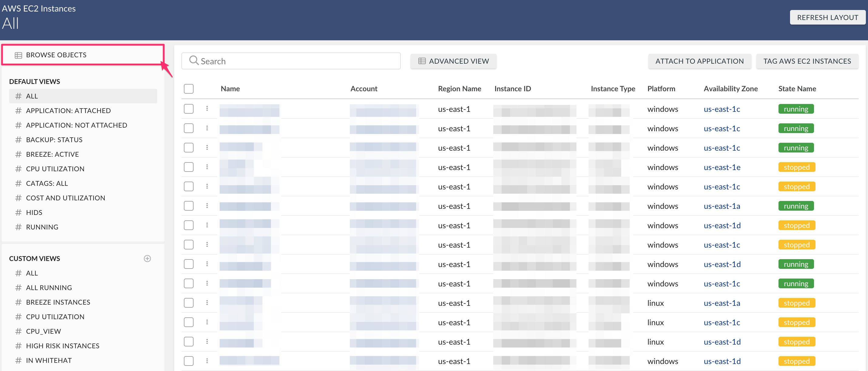Click the Advanced View table icon
Viewport: 868px width, 371px height.
click(422, 61)
